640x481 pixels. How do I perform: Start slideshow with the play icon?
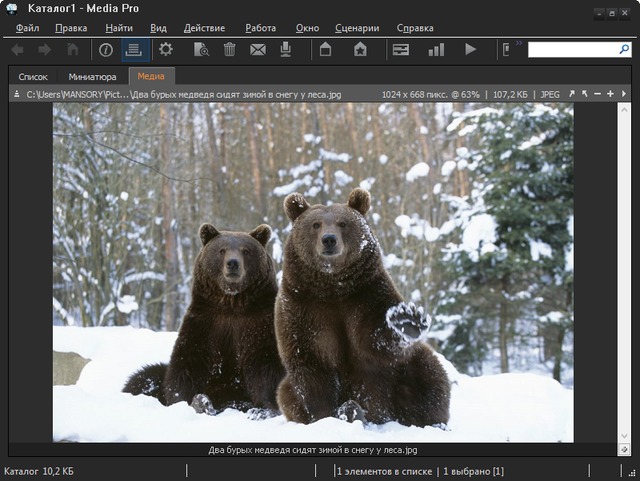470,49
